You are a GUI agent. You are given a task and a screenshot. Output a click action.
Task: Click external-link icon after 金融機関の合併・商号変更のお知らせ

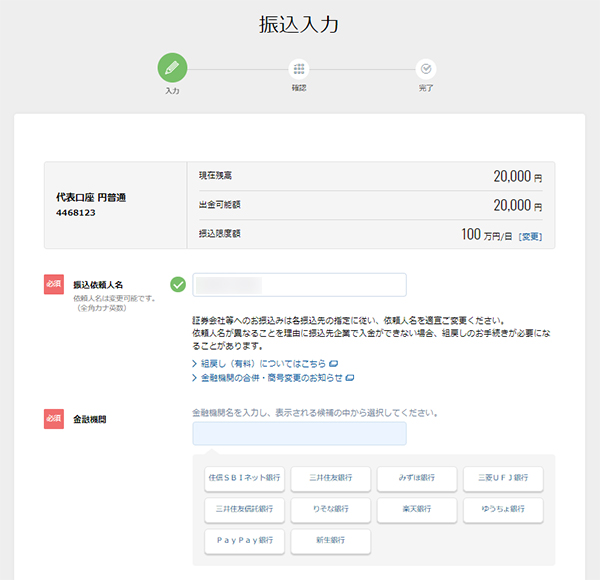[x=350, y=378]
